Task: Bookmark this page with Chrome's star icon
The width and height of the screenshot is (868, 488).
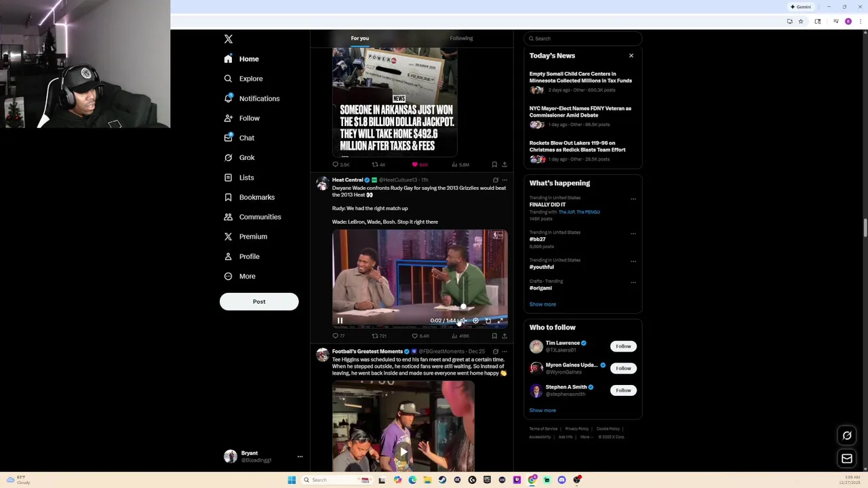Action: [801, 22]
